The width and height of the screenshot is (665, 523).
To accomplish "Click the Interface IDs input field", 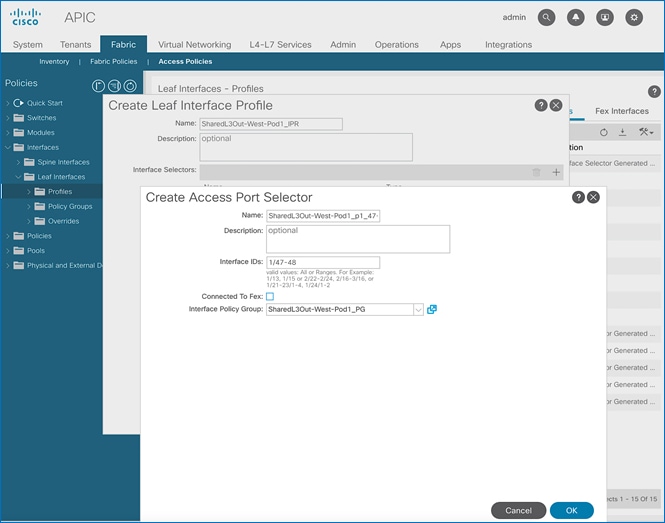I will click(323, 262).
